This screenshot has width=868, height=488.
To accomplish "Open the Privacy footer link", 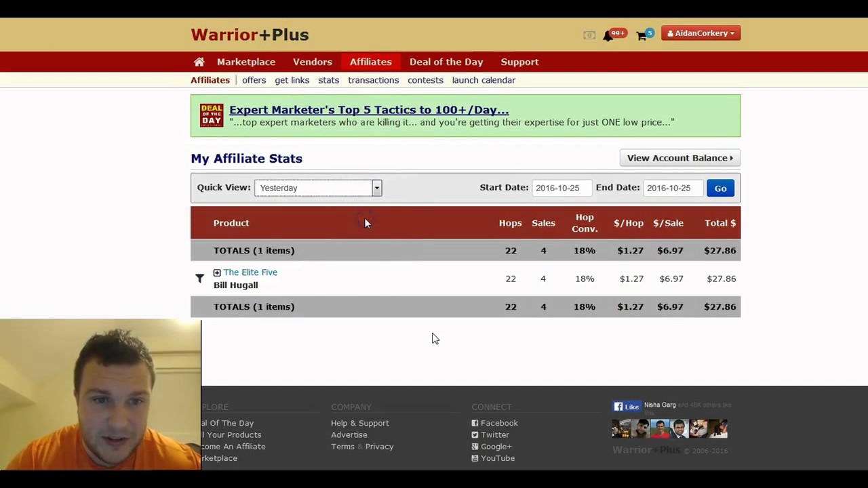I will pos(379,447).
